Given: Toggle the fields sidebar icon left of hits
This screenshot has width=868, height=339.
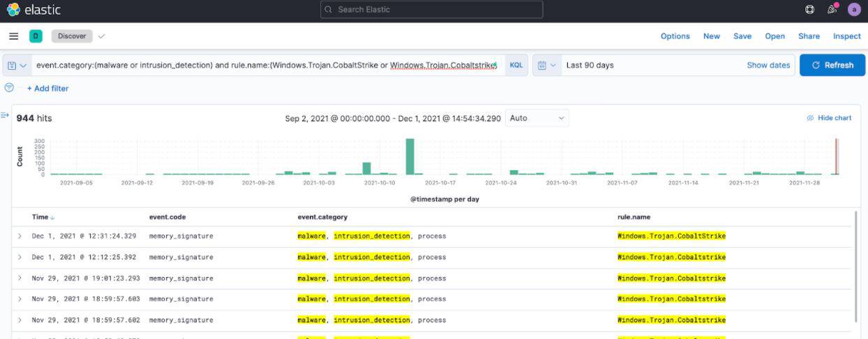Looking at the screenshot, I should (x=5, y=116).
